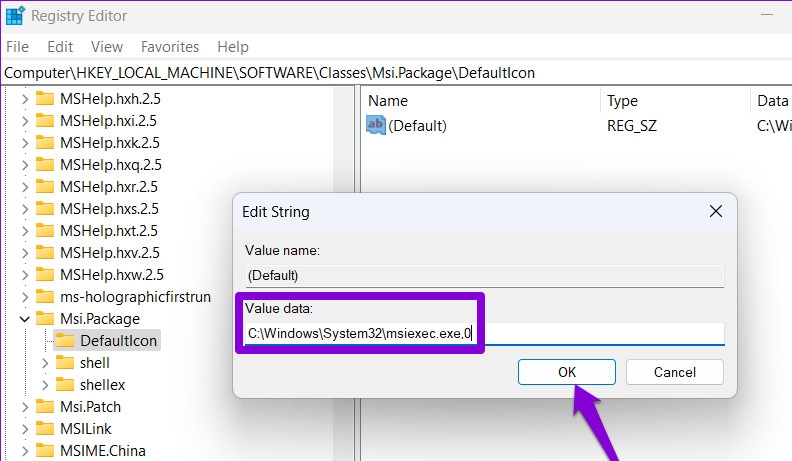Expand the MSHelp.hxh.2.5 key
The image size is (792, 461).
(x=25, y=99)
